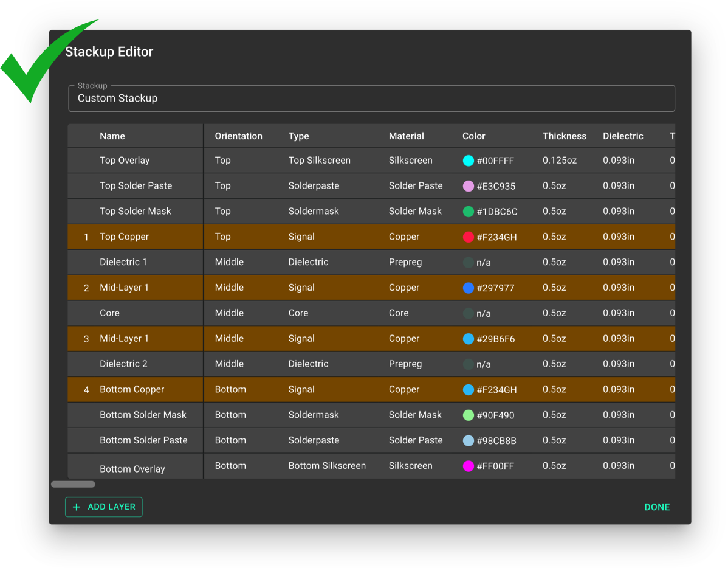This screenshot has width=728, height=568.
Task: Click the green Top Solder Mask color swatch
Action: (468, 212)
